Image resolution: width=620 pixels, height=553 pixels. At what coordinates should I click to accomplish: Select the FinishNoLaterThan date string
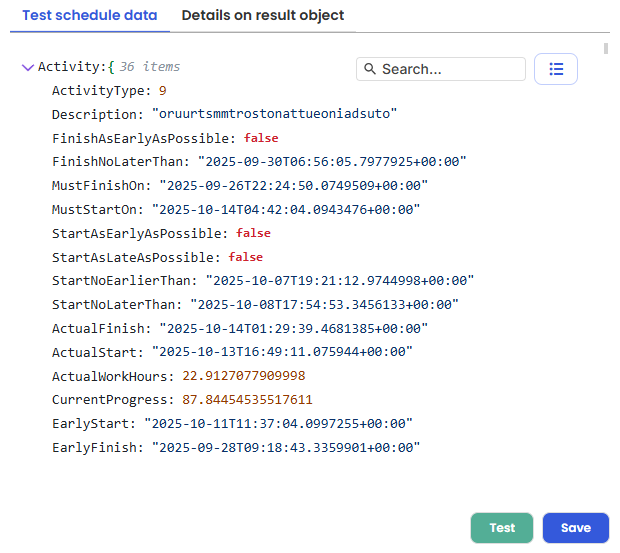(x=332, y=162)
